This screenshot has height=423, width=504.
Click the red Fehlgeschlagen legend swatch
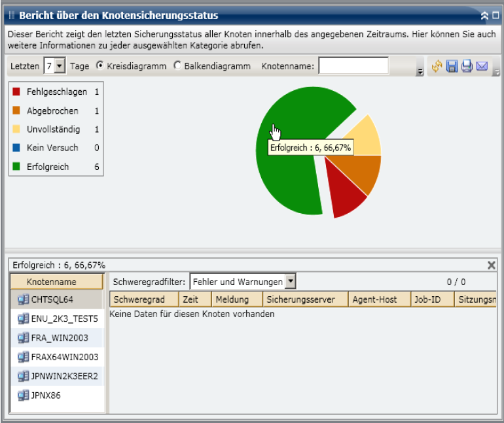pos(16,92)
